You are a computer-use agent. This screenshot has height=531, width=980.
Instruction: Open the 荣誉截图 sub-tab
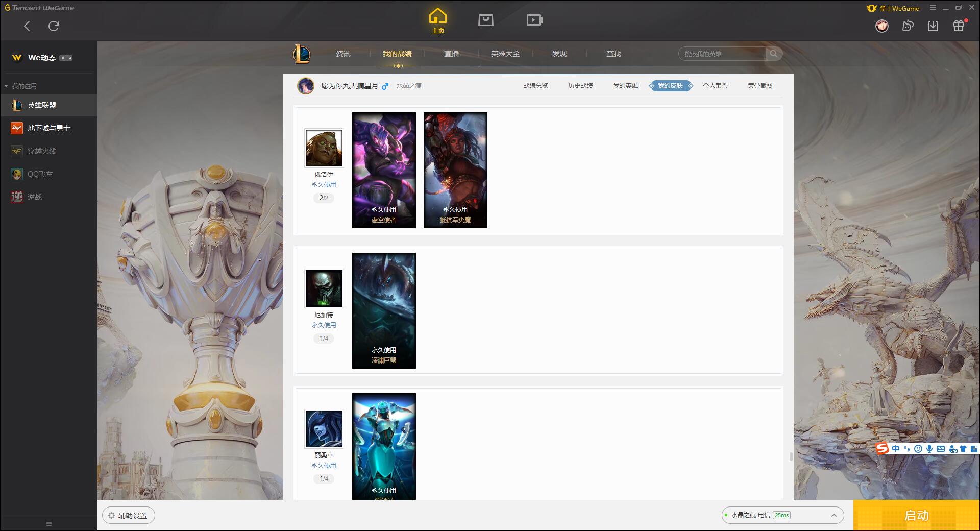pos(760,86)
